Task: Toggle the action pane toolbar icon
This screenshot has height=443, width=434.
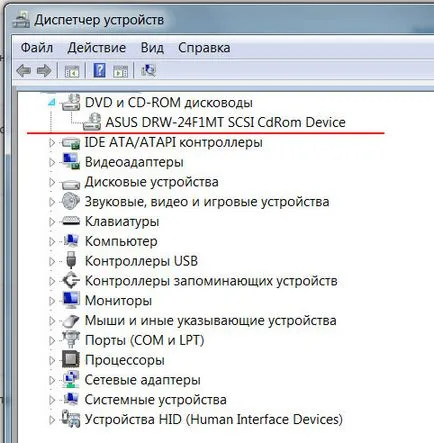Action: coord(120,71)
